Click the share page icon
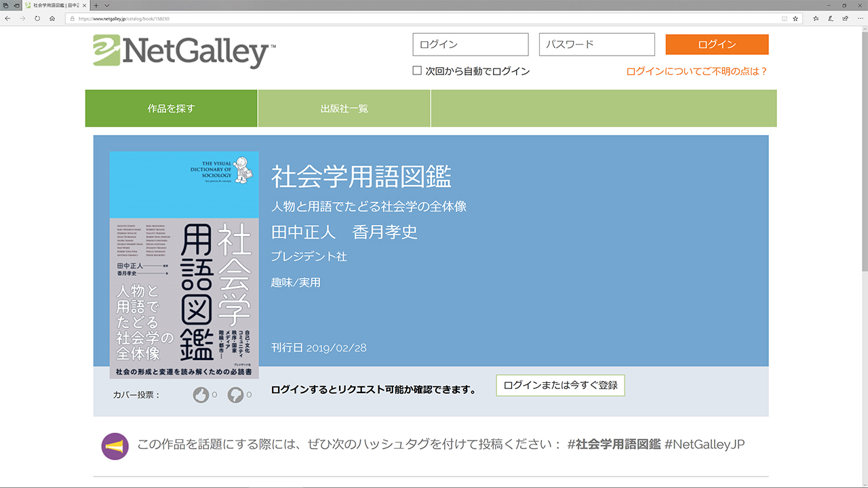Image resolution: width=868 pixels, height=488 pixels. click(x=845, y=18)
